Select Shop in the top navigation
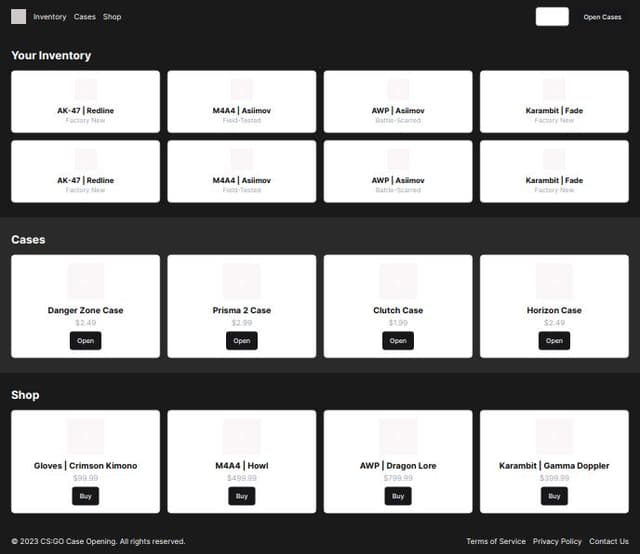The width and height of the screenshot is (640, 554). tap(112, 17)
